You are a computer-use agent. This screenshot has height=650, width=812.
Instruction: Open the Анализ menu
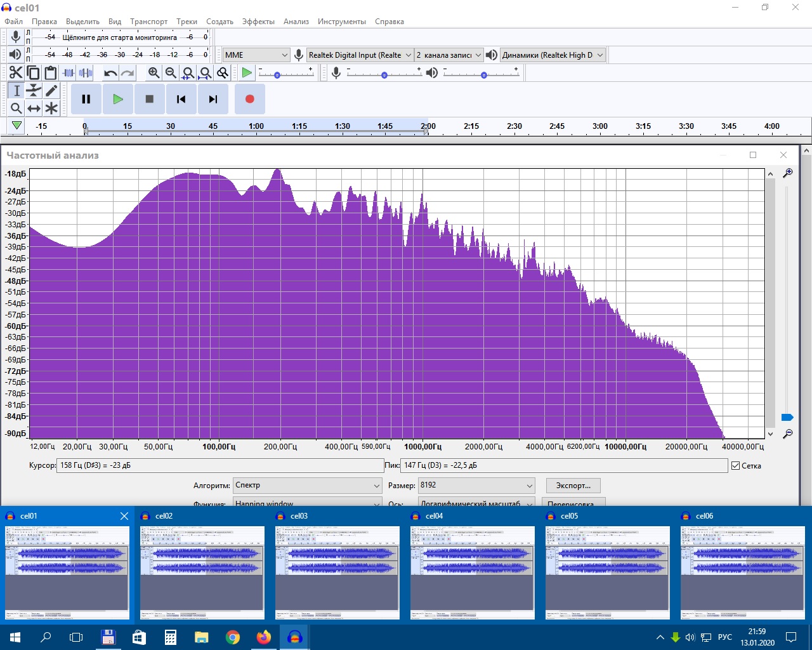coord(296,22)
